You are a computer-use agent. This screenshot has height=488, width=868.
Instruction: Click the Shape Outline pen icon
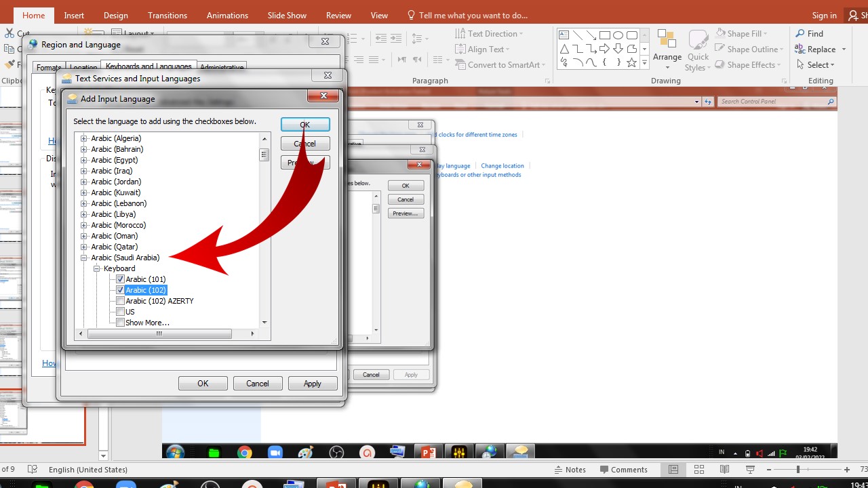coord(720,49)
